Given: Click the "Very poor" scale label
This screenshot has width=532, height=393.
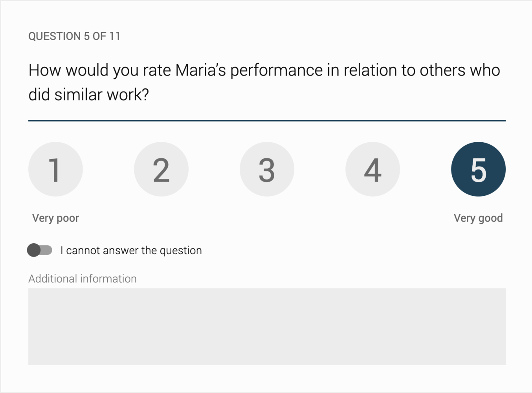Looking at the screenshot, I should 55,218.
